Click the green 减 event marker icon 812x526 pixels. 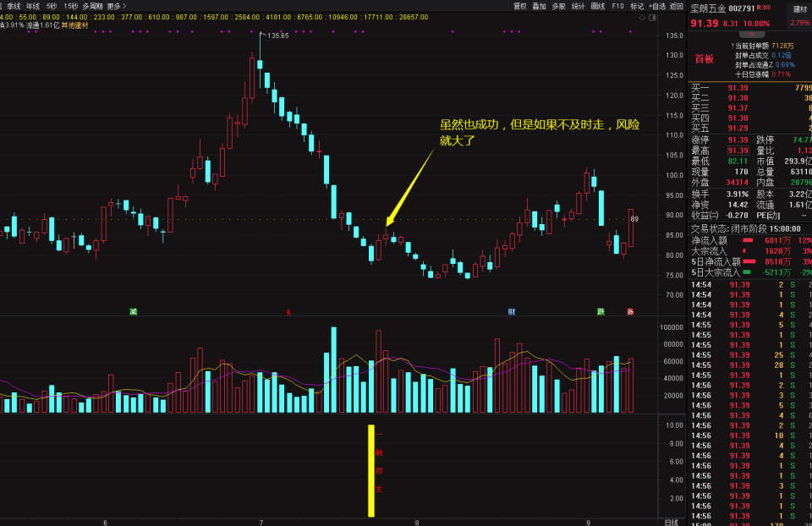(x=133, y=311)
